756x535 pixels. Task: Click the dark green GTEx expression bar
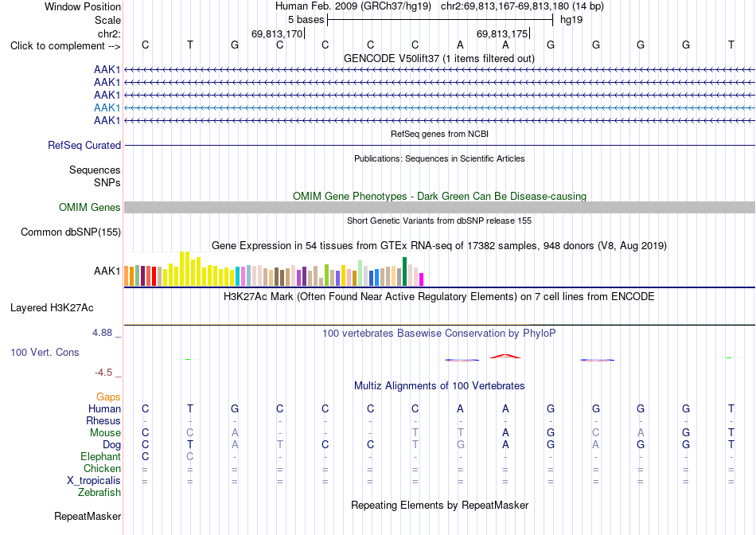click(x=405, y=271)
